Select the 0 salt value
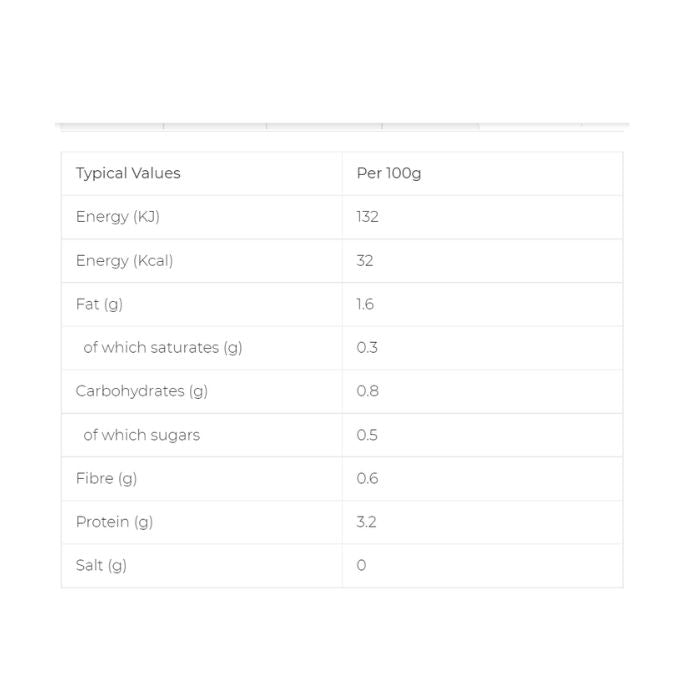This screenshot has width=700, height=700. 361,565
